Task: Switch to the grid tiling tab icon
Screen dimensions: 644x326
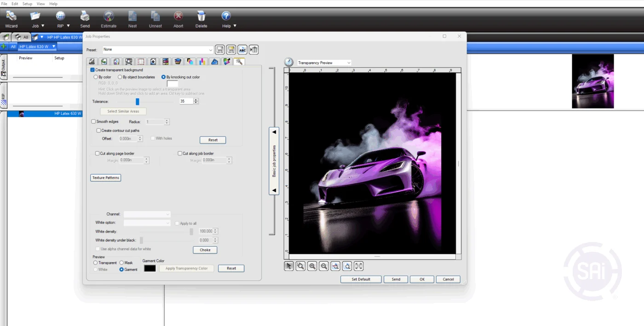Action: click(x=141, y=62)
